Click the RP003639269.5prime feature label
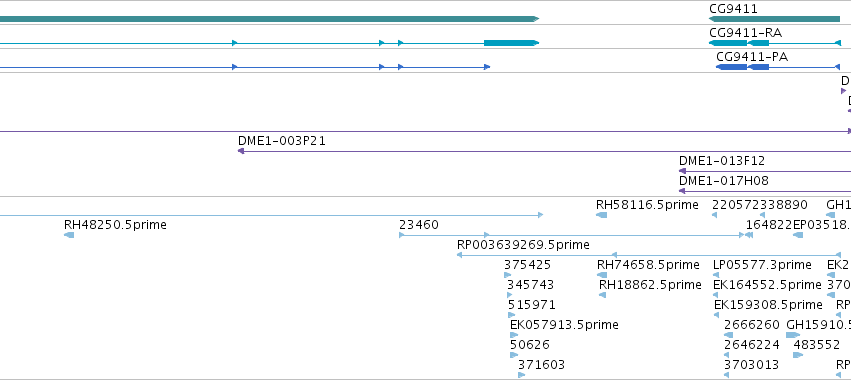This screenshot has width=851, height=380. pos(523,245)
